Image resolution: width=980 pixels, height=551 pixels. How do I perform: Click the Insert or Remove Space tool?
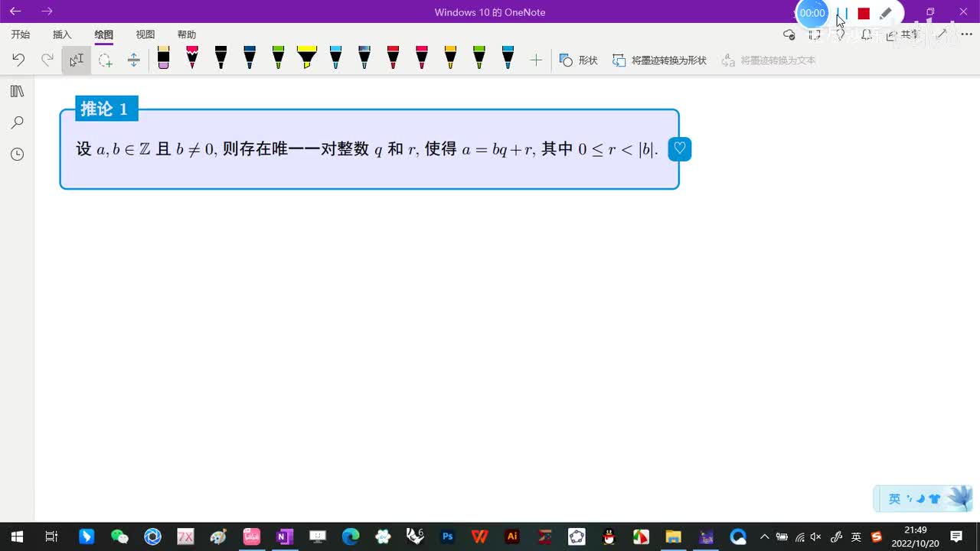tap(133, 60)
